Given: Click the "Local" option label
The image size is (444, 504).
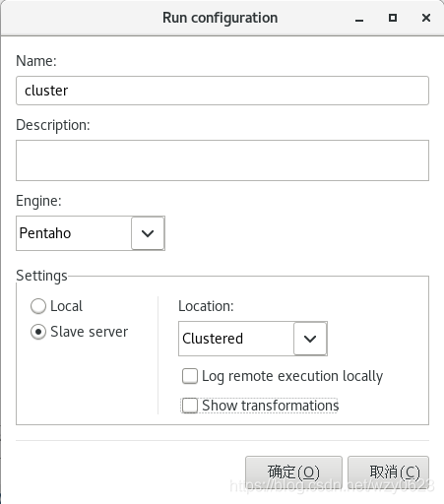Looking at the screenshot, I should pos(66,306).
